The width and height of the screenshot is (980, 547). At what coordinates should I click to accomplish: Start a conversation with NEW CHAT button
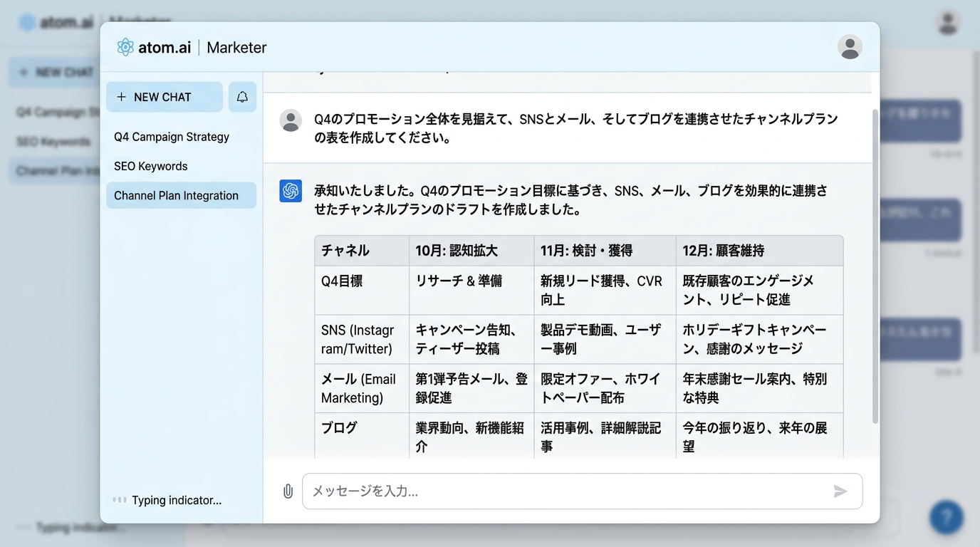[164, 97]
